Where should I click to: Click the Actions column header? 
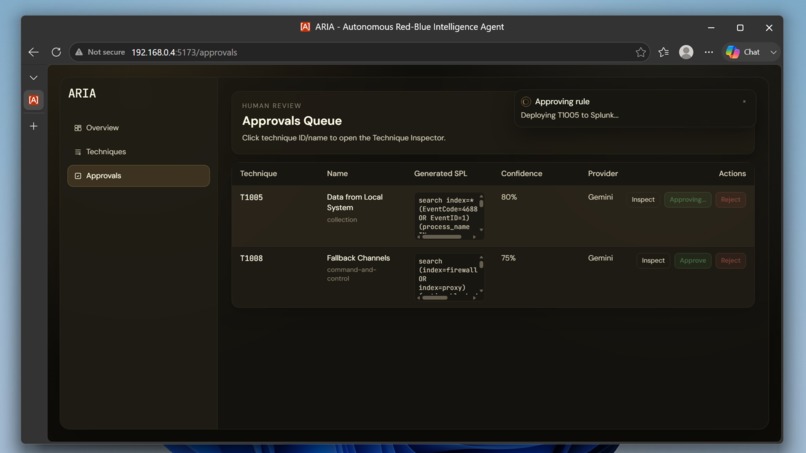732,173
